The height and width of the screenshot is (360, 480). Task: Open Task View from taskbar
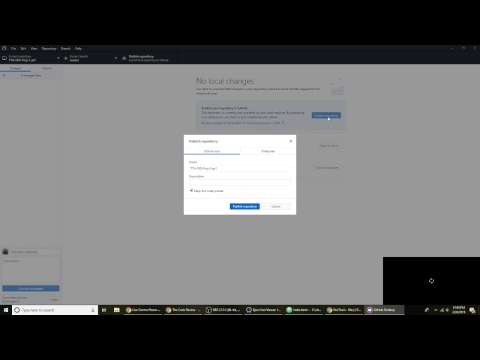click(x=104, y=310)
